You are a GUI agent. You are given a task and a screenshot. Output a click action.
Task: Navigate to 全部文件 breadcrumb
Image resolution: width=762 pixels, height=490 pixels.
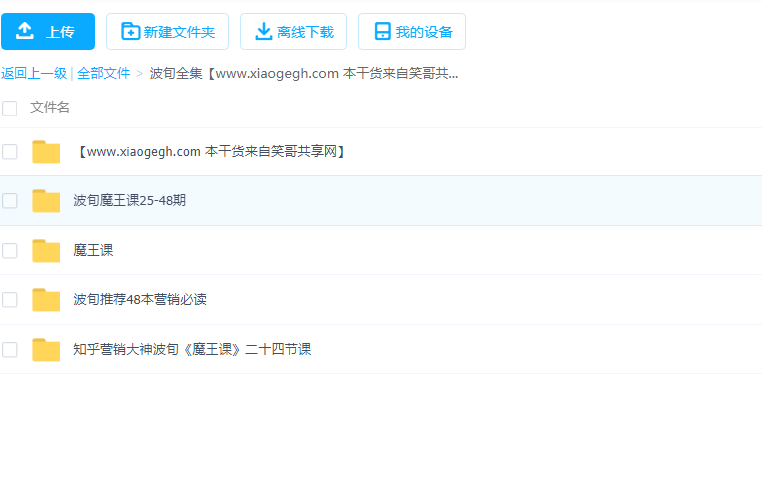click(104, 73)
